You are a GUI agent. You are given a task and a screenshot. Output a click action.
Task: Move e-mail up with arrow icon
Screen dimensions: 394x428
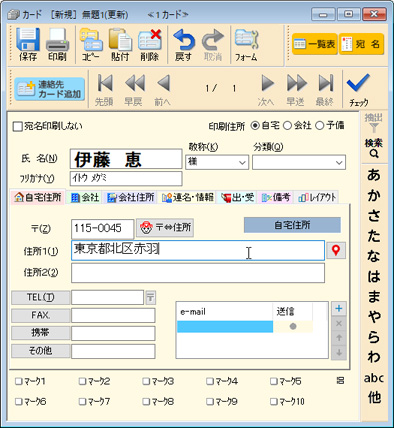(339, 338)
